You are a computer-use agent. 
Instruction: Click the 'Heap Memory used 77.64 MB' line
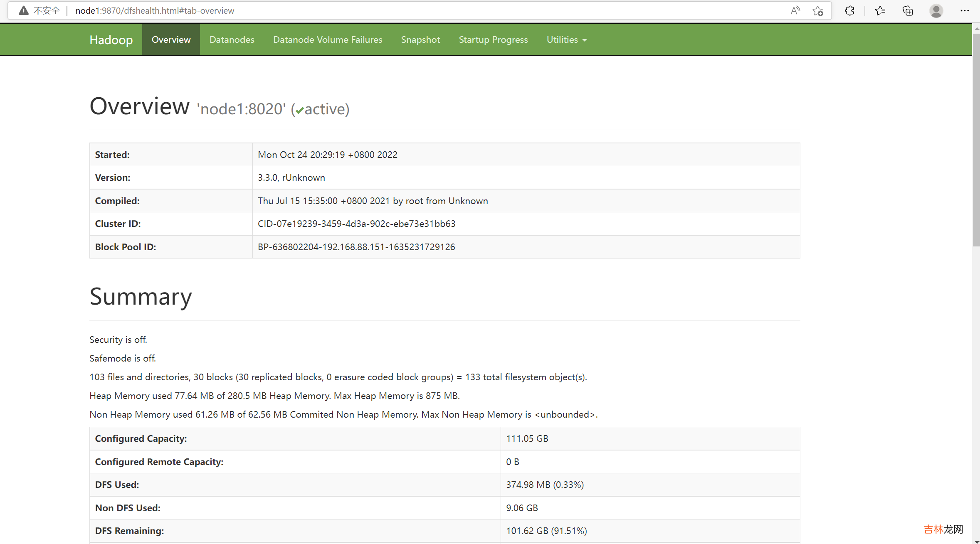274,396
